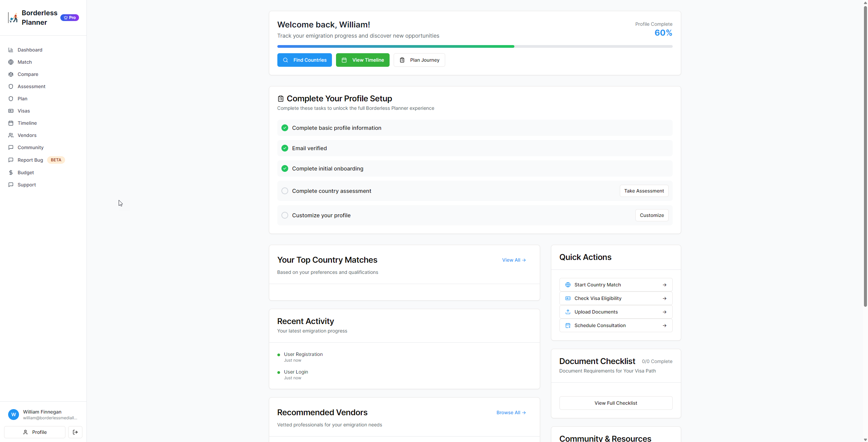Open Visas in the sidebar
Viewport: 868px width, 442px height.
coord(24,111)
